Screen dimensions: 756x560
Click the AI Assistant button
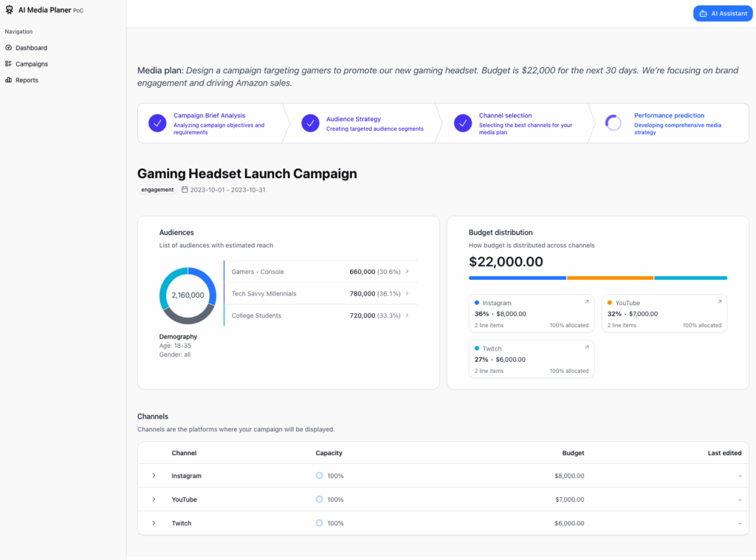point(722,13)
